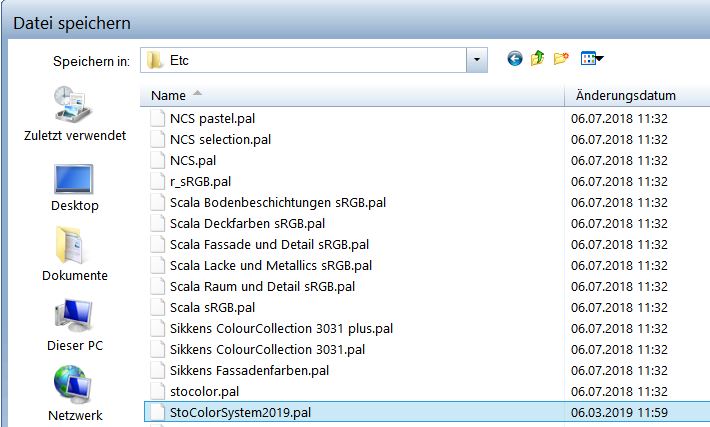This screenshot has height=427, width=710.
Task: Go up one folder level
Action: coord(538,60)
